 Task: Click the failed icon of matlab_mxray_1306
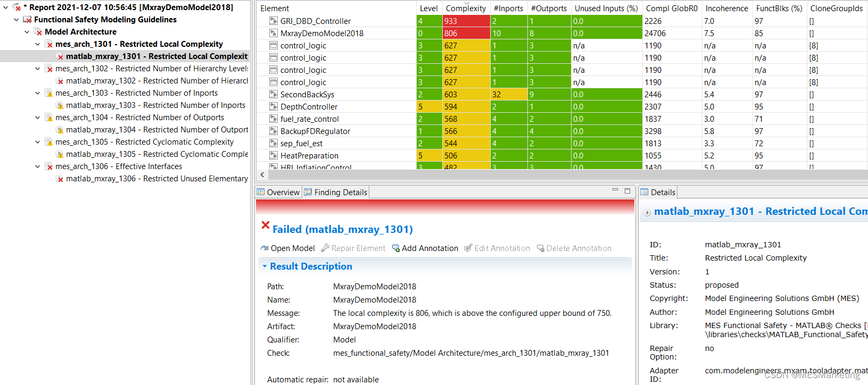click(x=60, y=179)
